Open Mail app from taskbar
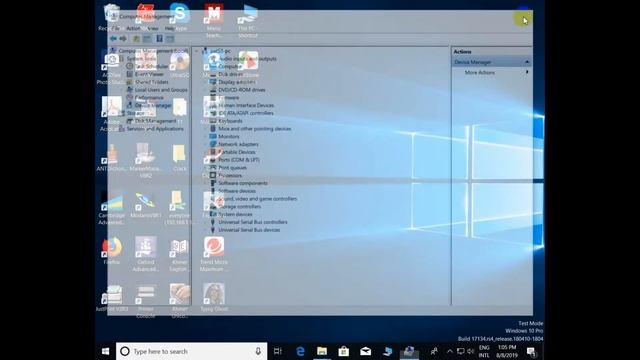The width and height of the screenshot is (640, 360). (x=365, y=351)
